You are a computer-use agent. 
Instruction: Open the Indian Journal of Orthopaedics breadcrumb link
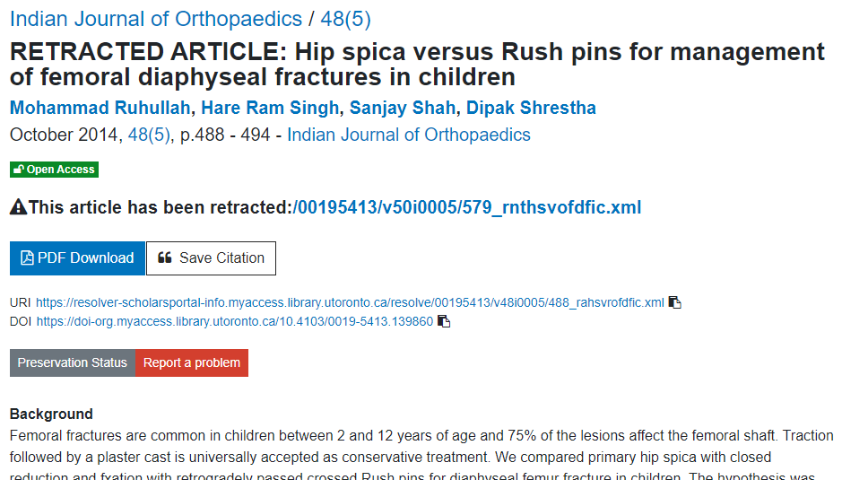click(156, 19)
